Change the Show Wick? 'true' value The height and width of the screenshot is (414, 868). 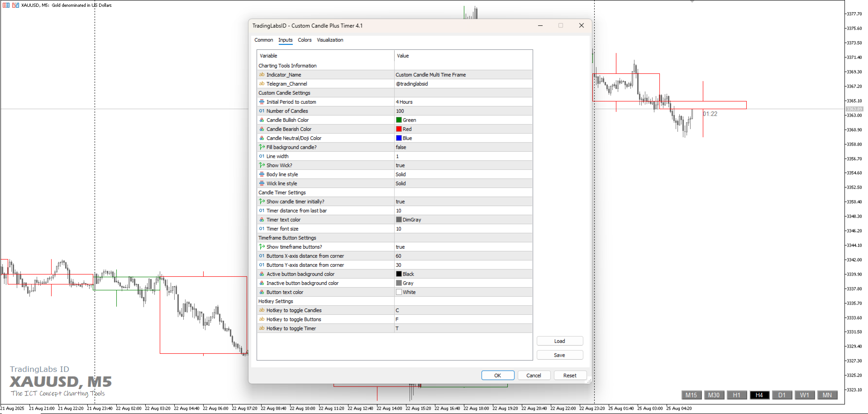coord(463,165)
